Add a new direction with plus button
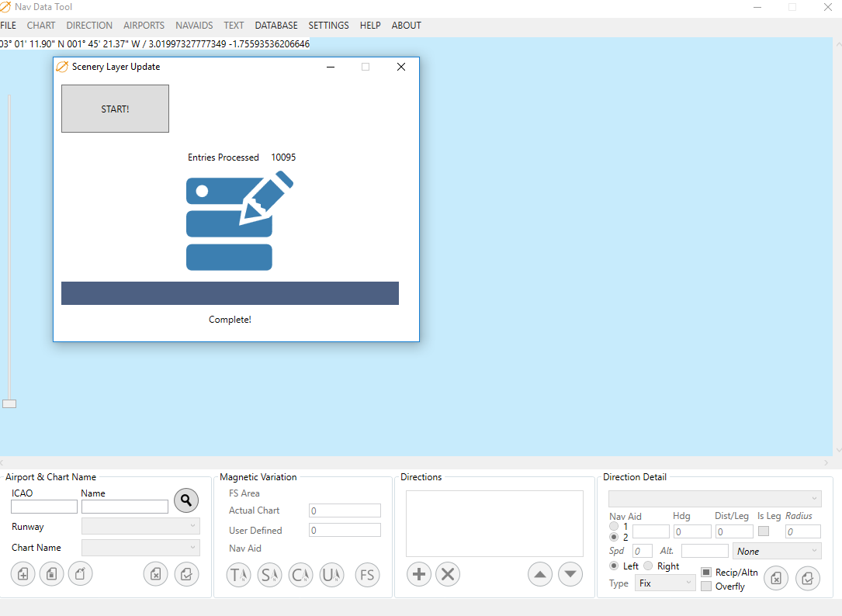The height and width of the screenshot is (616, 842). click(x=419, y=575)
